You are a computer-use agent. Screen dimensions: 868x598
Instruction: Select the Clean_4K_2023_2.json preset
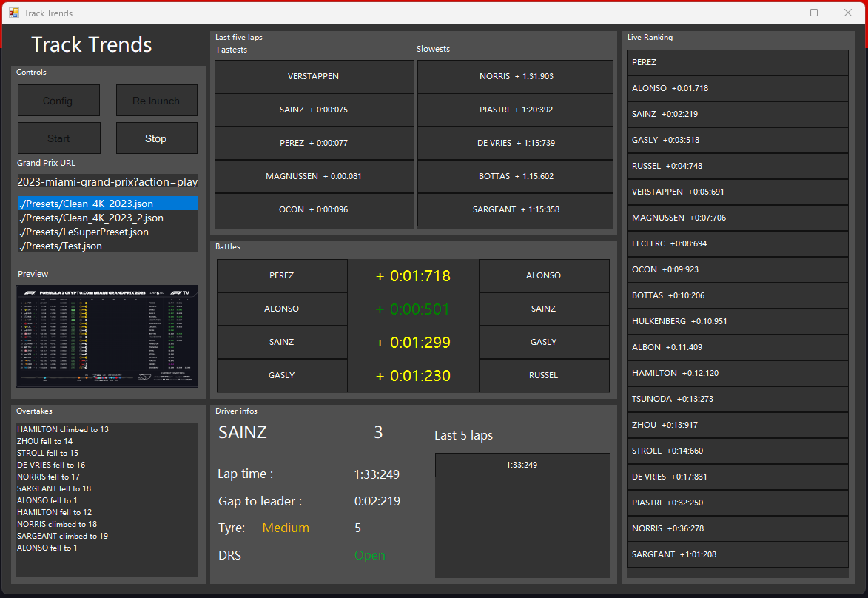pos(92,218)
